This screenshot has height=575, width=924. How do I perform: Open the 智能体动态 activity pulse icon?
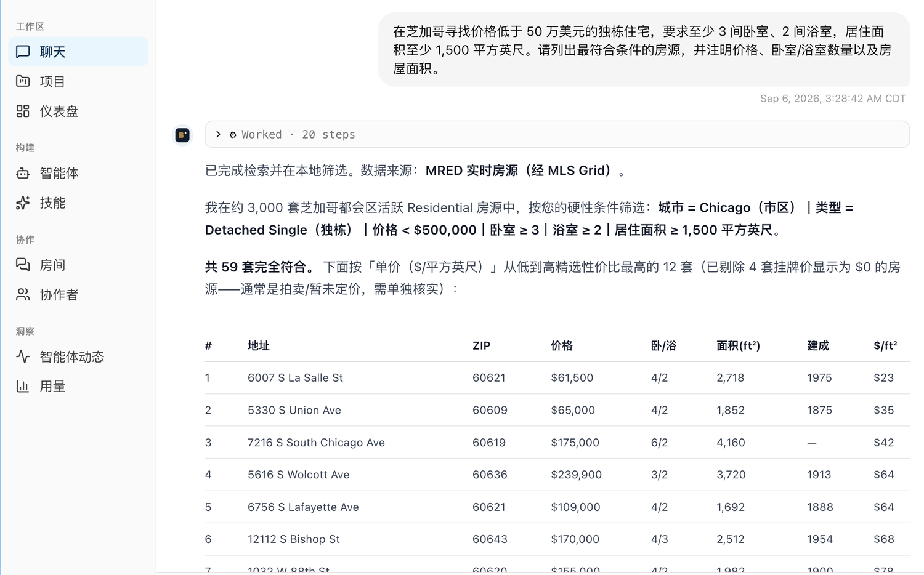[x=23, y=356]
